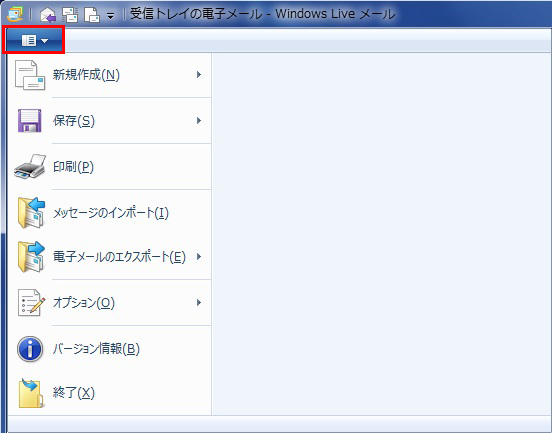552x433 pixels.
Task: Click the blue info circle icon
Action: [30, 349]
